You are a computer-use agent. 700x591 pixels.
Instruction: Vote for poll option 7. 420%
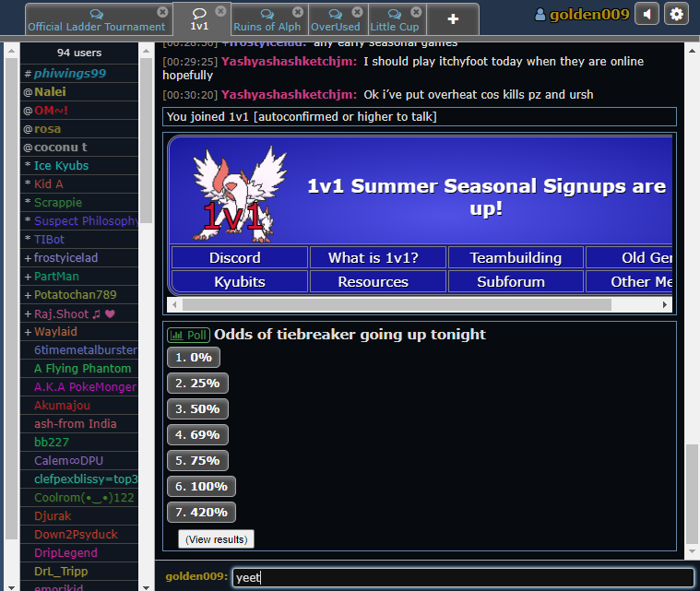[x=201, y=513]
